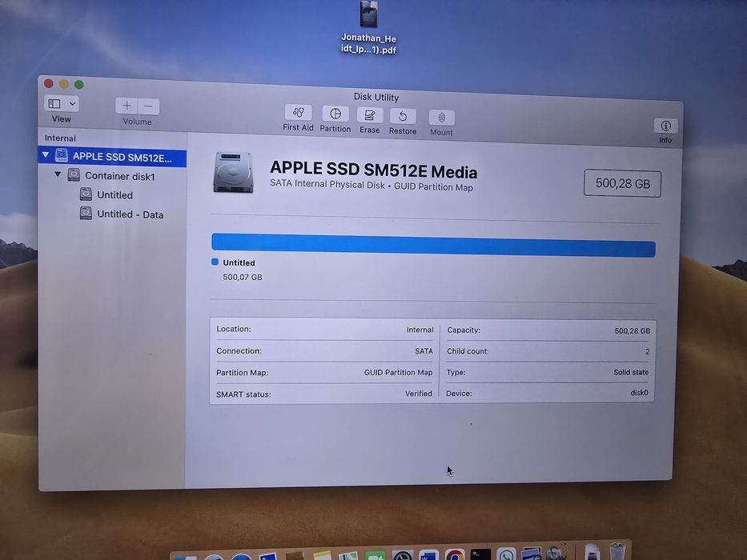
Task: Click the Child count value 2
Action: [x=648, y=351]
